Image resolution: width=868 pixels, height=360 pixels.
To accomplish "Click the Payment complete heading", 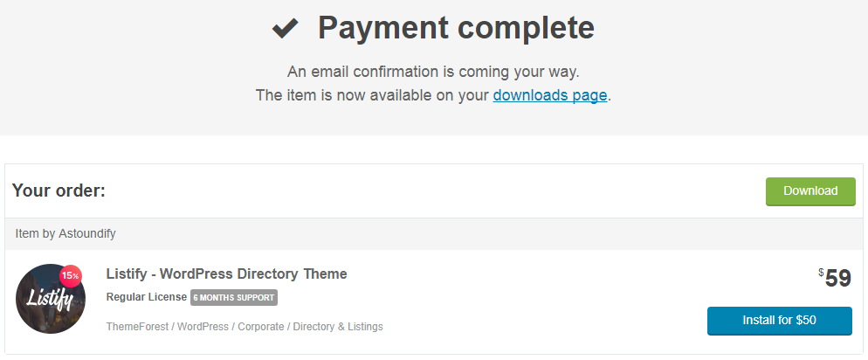I will tap(455, 29).
